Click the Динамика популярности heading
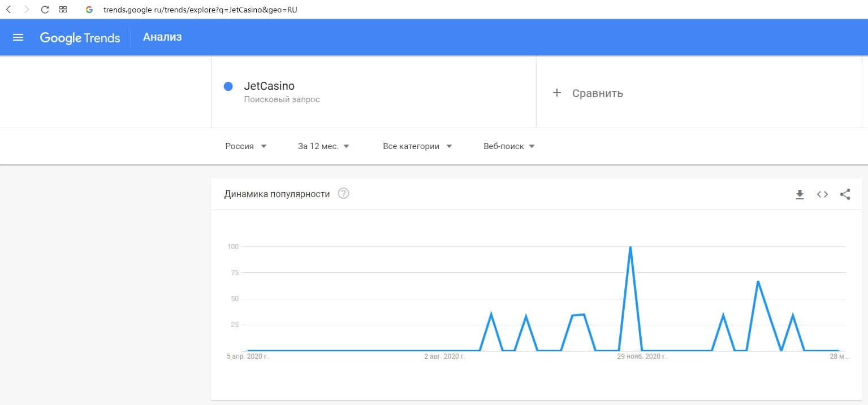Image resolution: width=868 pixels, height=405 pixels. [x=277, y=194]
